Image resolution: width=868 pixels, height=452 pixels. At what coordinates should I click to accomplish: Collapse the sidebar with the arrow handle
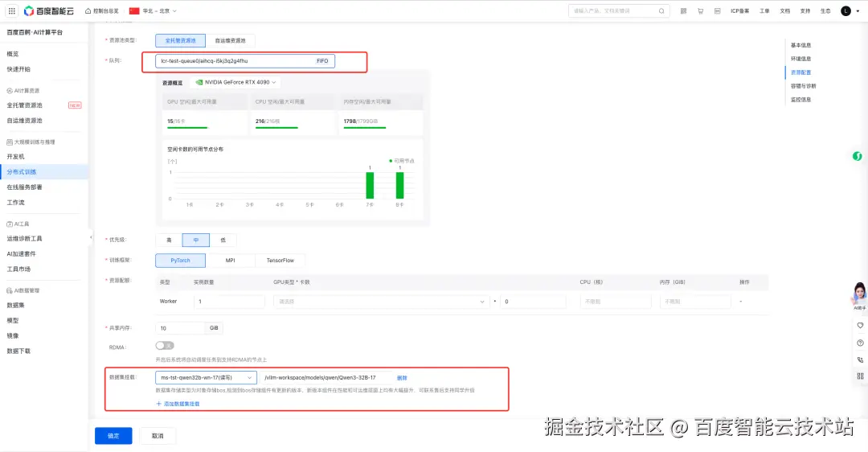point(91,237)
